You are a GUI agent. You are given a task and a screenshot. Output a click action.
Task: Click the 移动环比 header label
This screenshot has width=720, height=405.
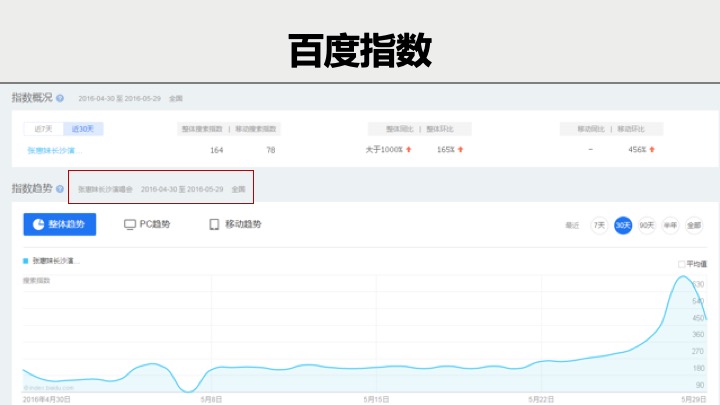631,129
